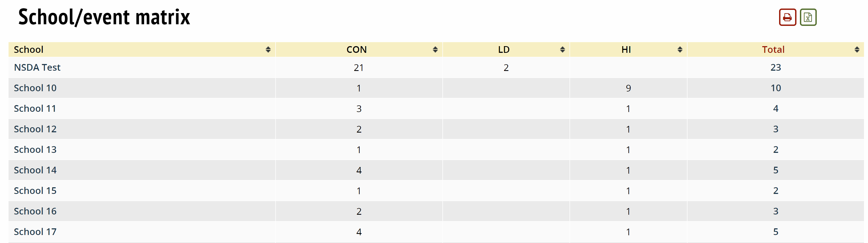
Task: Select the School 12 row name
Action: coord(35,129)
